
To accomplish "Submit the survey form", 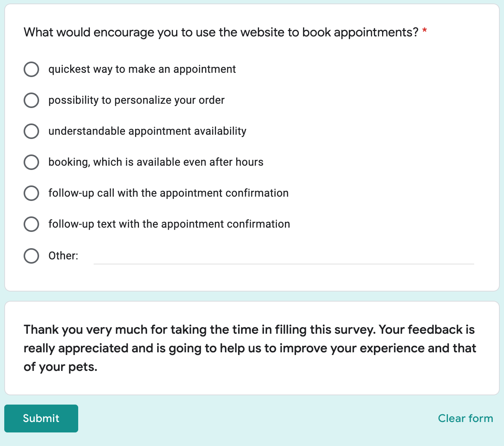I will [41, 419].
